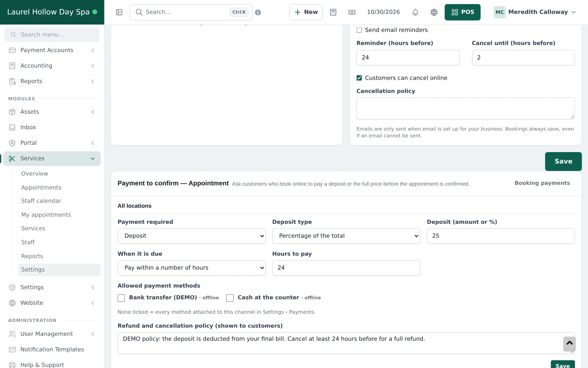Click the Assets box icon in the sidebar
Image resolution: width=588 pixels, height=368 pixels.
(12, 112)
